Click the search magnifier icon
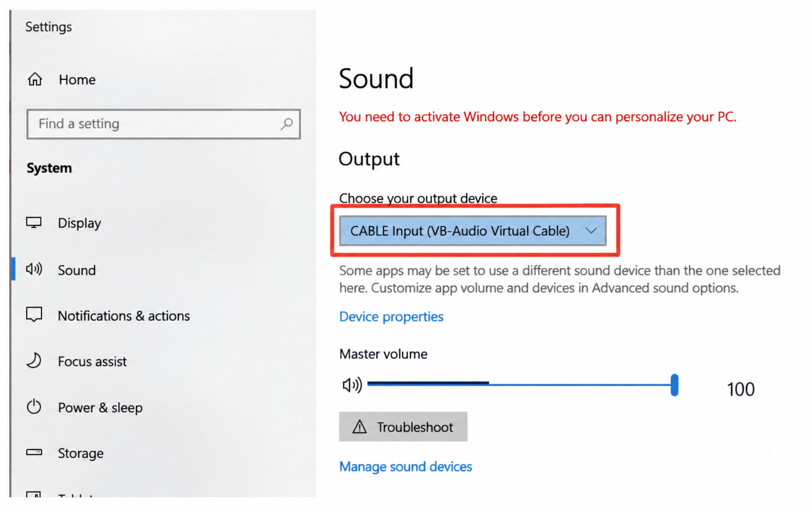This screenshot has height=512, width=812. pos(286,124)
